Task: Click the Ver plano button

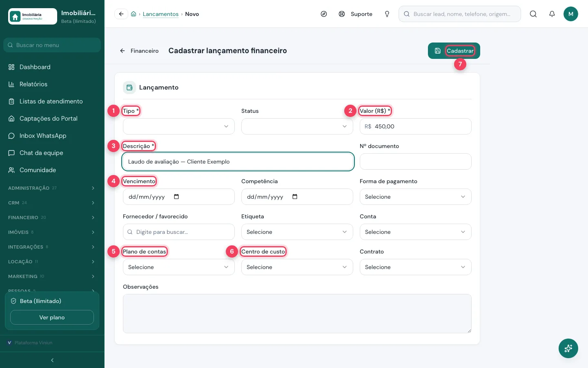Action: (x=52, y=317)
